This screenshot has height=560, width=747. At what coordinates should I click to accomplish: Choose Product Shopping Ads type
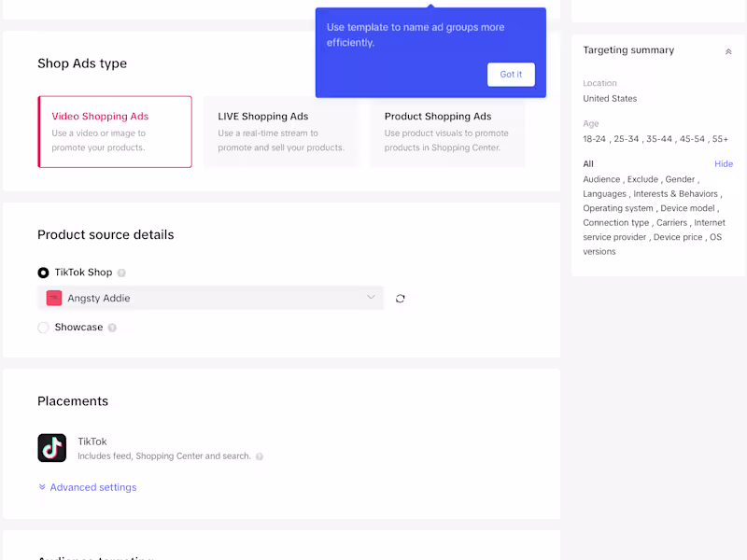click(x=447, y=132)
